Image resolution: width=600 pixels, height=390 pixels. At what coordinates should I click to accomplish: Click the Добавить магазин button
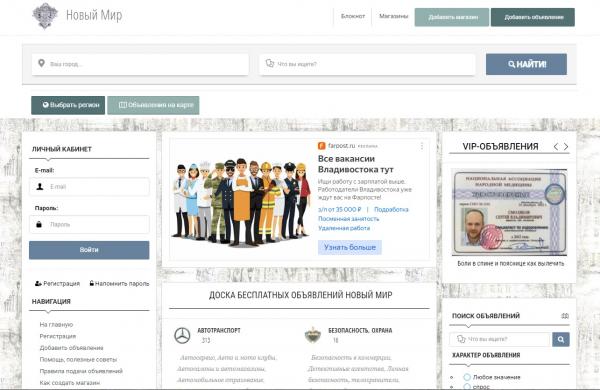[452, 17]
